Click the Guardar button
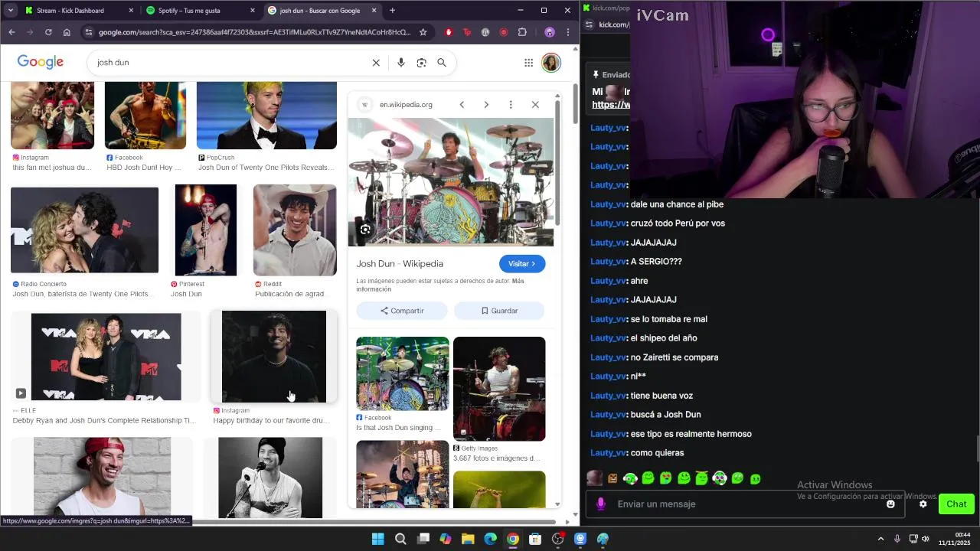980x551 pixels. [499, 311]
